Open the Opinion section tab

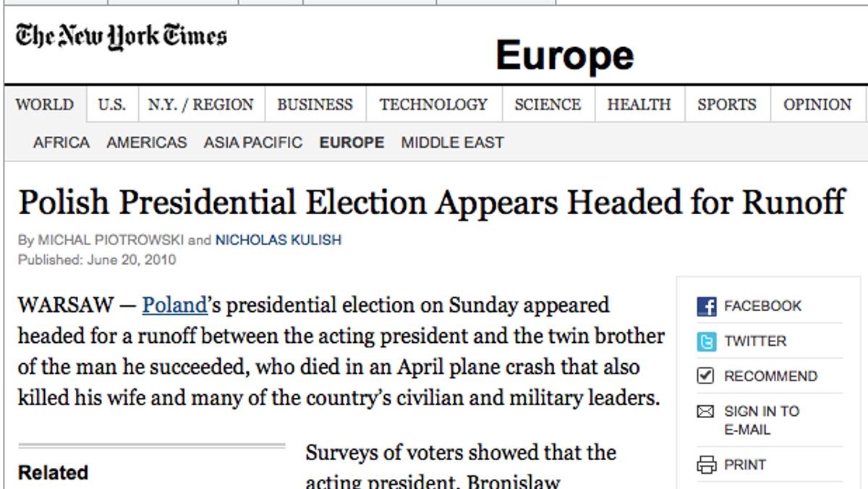click(817, 104)
